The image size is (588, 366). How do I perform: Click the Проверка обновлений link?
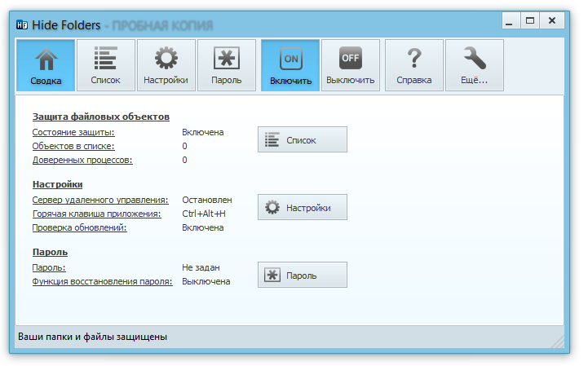(79, 227)
